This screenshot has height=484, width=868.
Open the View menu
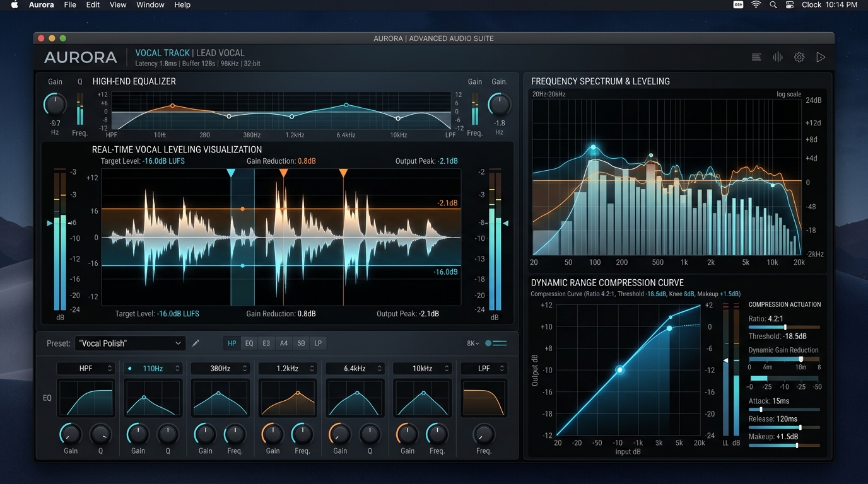[x=118, y=4]
